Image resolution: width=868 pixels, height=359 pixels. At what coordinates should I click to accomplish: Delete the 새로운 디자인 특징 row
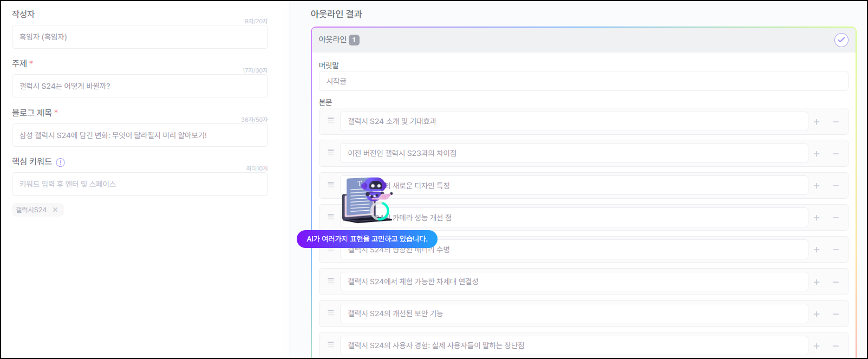click(836, 186)
